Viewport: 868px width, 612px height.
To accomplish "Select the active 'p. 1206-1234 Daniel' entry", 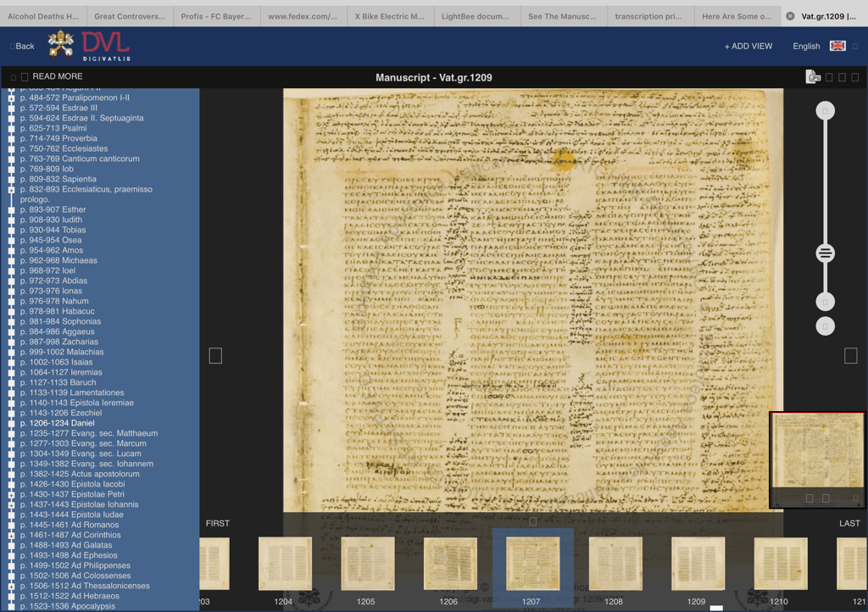I will click(x=57, y=423).
